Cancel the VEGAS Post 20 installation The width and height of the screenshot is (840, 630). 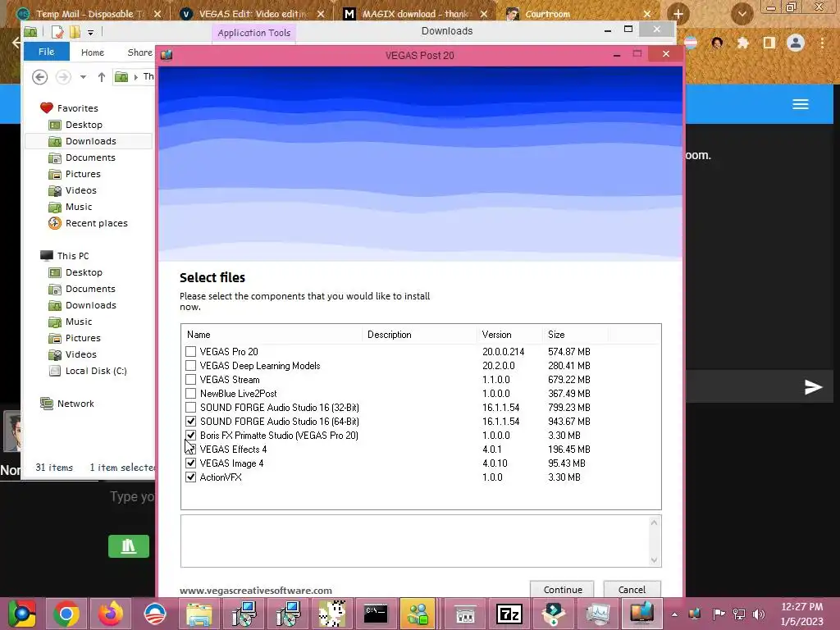click(632, 589)
